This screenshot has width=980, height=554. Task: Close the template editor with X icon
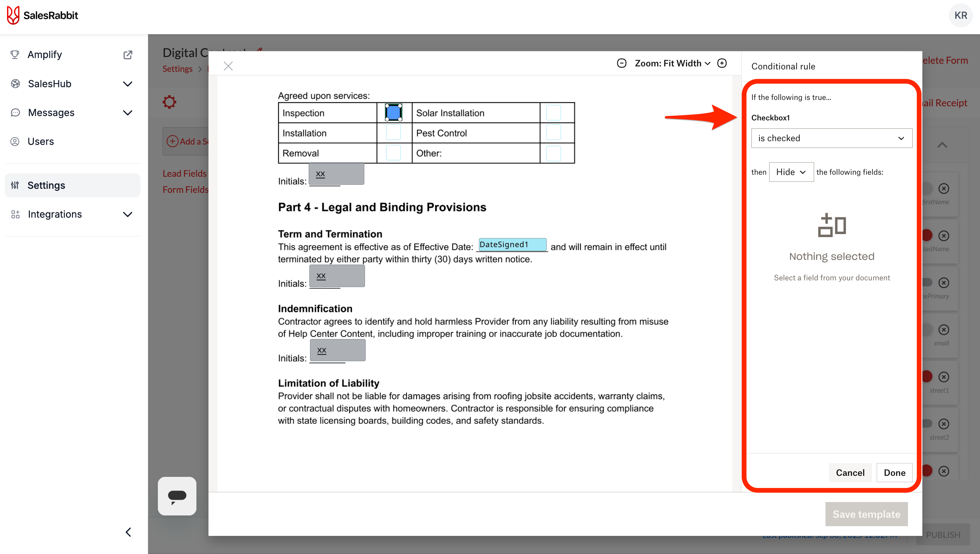(228, 66)
